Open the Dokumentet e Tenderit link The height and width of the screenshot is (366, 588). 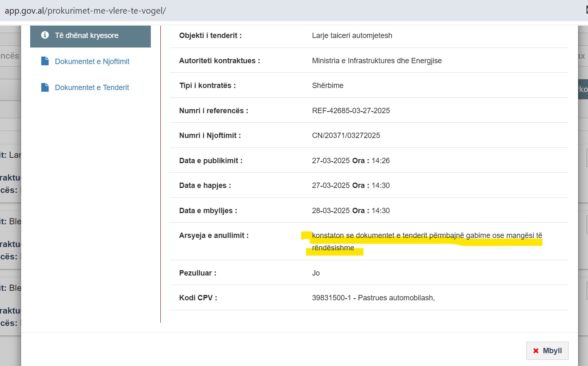(x=92, y=88)
